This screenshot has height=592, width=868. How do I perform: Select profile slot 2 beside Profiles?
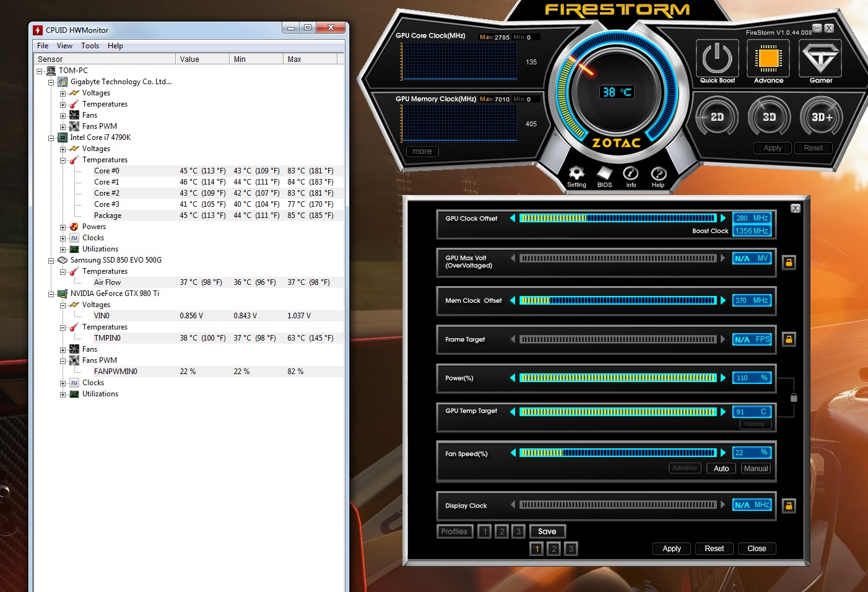(x=502, y=531)
